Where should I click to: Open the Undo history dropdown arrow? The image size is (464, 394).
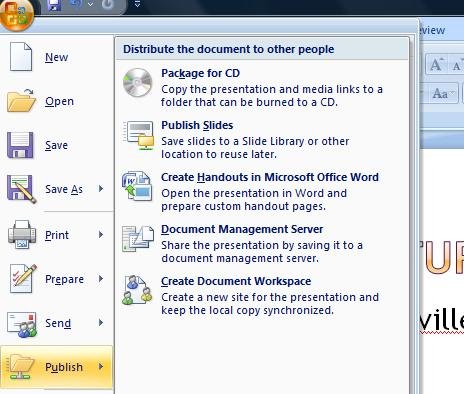pos(90,4)
